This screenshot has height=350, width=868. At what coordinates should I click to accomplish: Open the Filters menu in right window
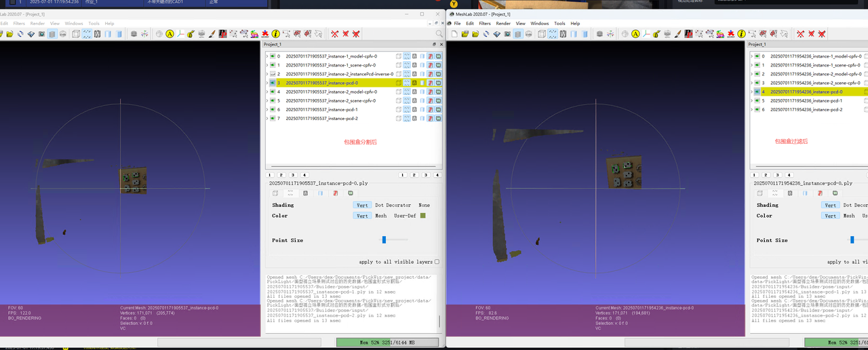(x=485, y=24)
